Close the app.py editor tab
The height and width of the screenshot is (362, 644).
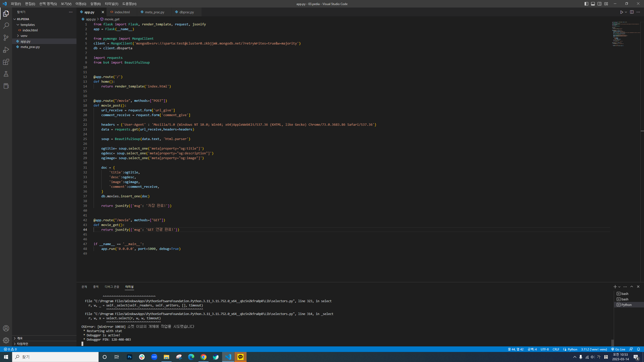[x=103, y=12]
